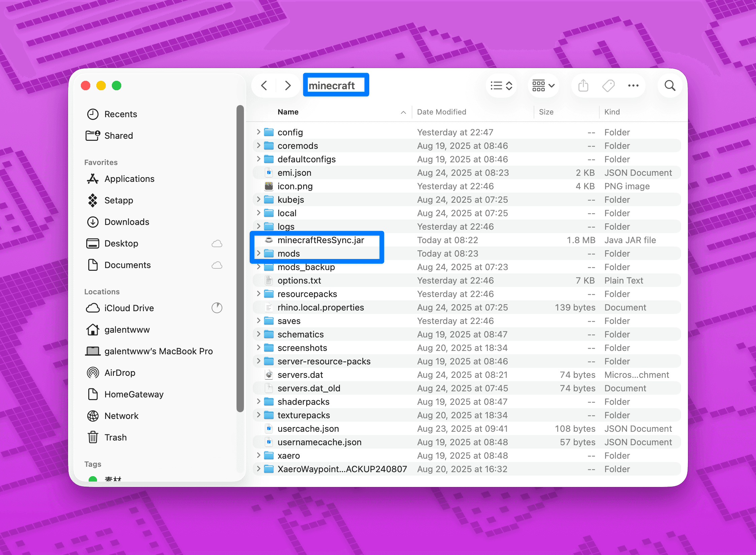Open the search magnifier icon
Screen dimensions: 756x555
click(670, 86)
